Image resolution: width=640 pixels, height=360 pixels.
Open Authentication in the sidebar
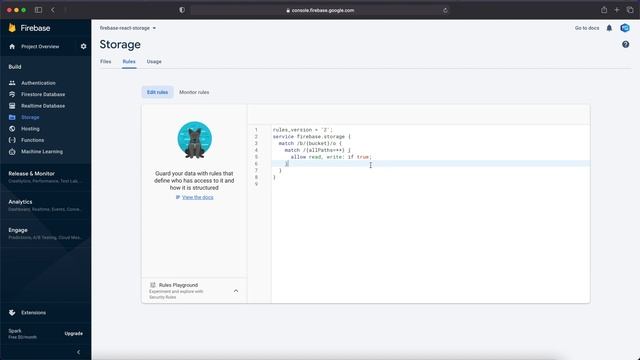38,83
